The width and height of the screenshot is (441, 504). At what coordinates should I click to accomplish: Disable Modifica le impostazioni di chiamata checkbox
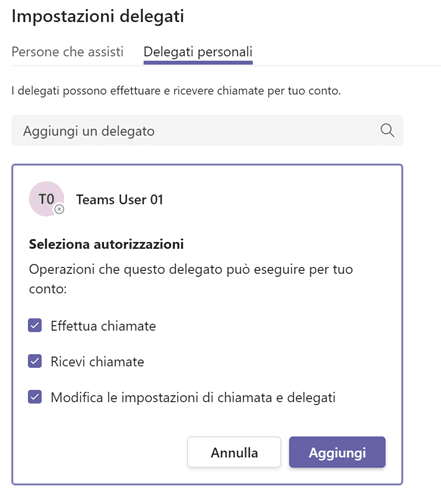click(x=35, y=397)
